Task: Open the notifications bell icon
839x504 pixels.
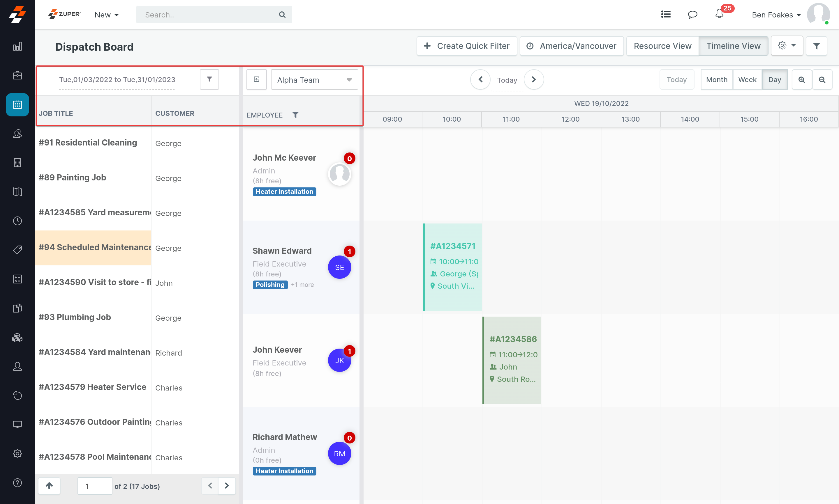Action: (719, 14)
